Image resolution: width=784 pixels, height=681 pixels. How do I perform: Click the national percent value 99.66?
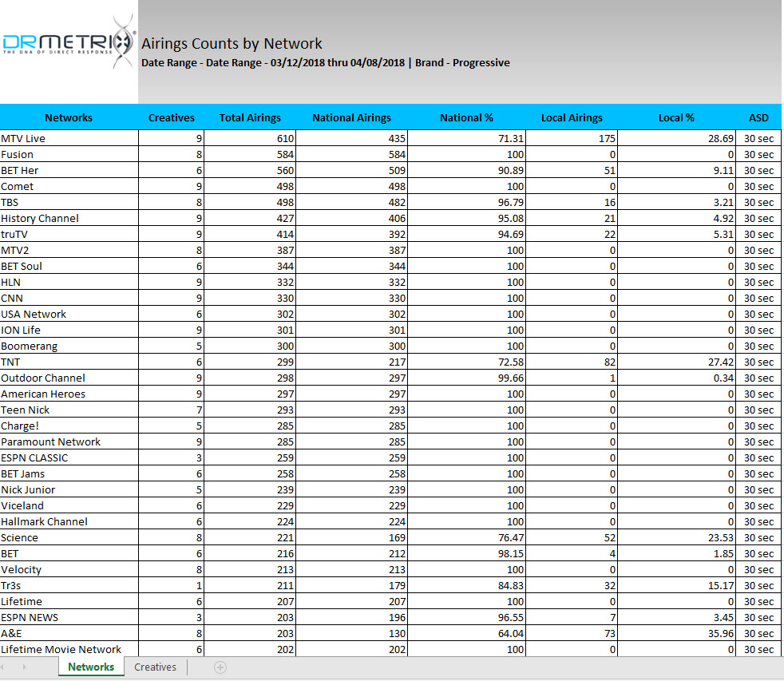[466, 378]
